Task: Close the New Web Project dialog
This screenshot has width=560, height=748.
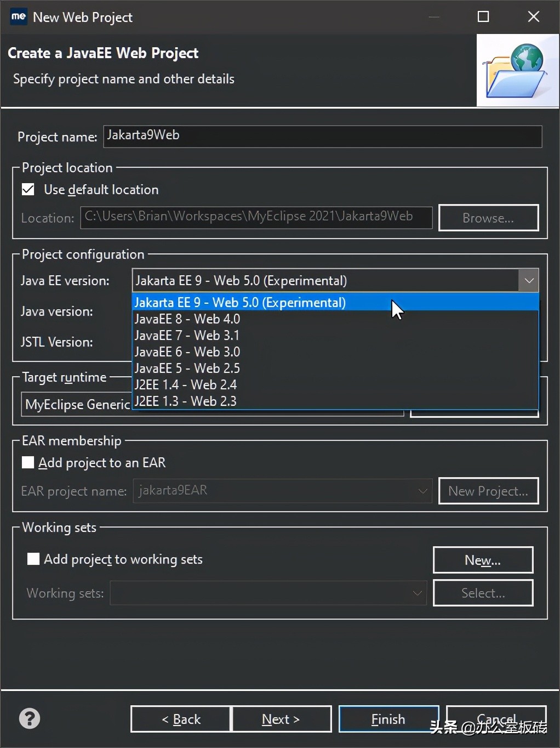Action: click(534, 16)
